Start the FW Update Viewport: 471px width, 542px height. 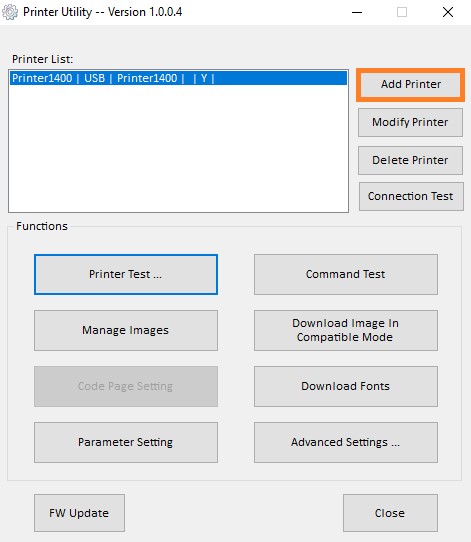tap(79, 513)
